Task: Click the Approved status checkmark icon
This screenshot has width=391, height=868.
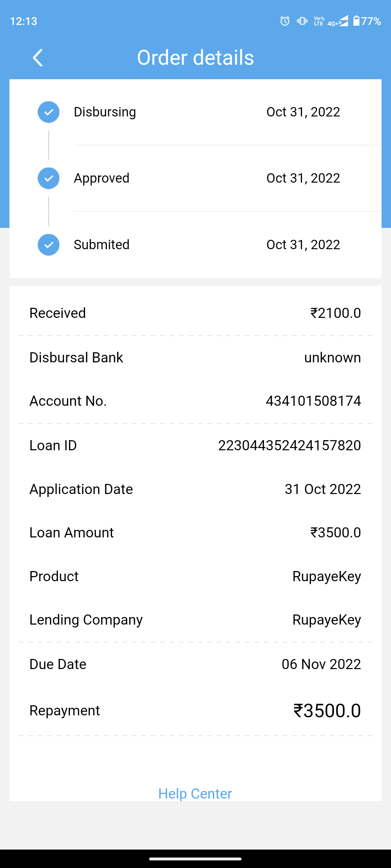Action: coord(49,178)
